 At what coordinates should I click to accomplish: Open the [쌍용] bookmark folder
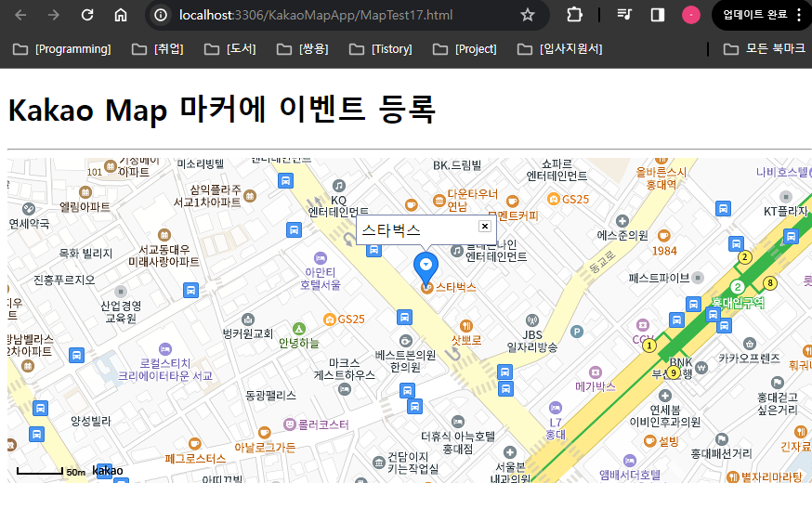303,49
